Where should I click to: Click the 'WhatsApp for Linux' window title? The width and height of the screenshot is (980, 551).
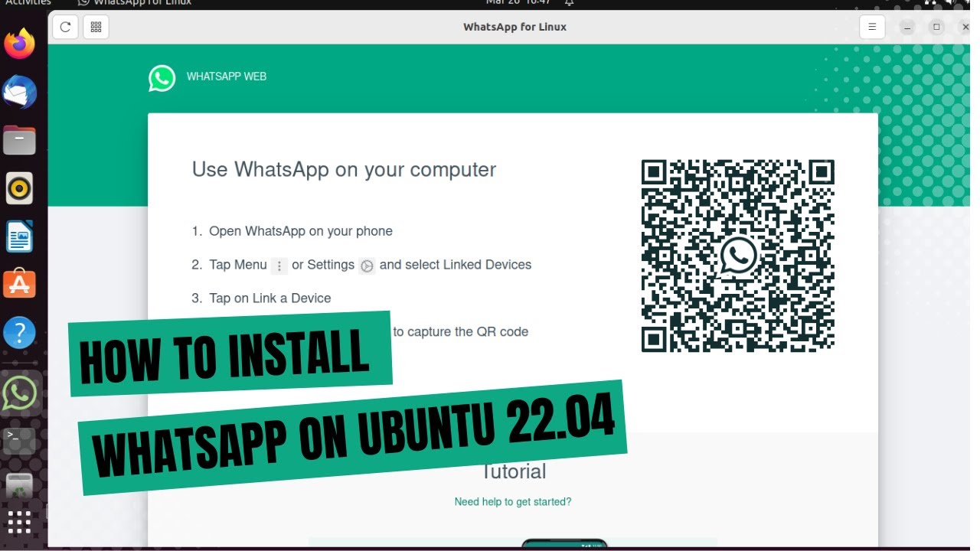pyautogui.click(x=515, y=27)
